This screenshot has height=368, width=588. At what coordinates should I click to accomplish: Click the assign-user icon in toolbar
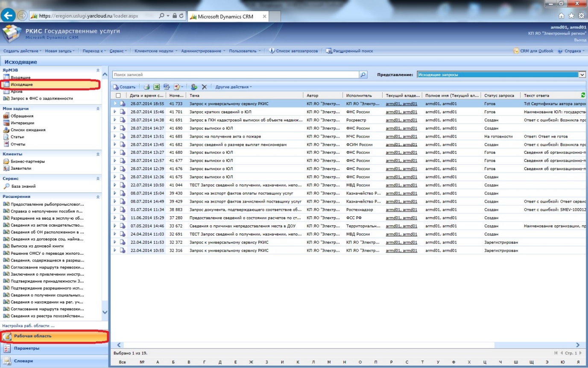tap(194, 87)
